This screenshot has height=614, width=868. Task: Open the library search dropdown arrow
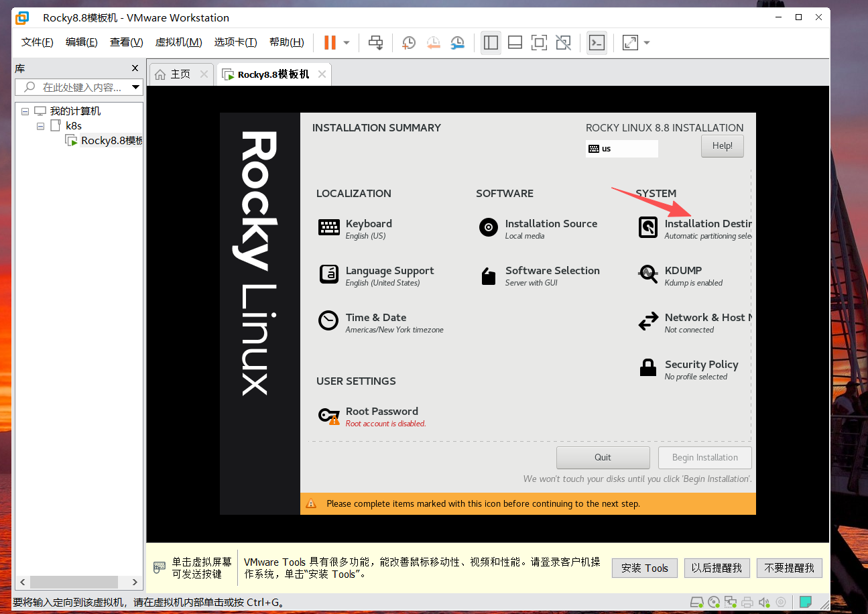tap(136, 87)
